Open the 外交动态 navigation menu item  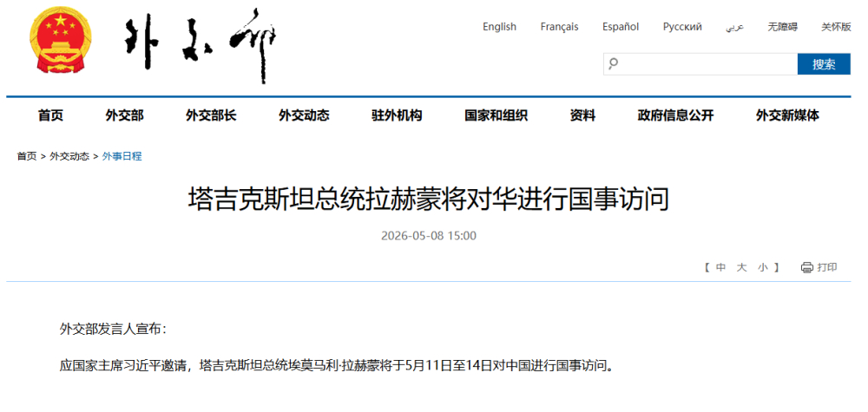[x=304, y=115]
